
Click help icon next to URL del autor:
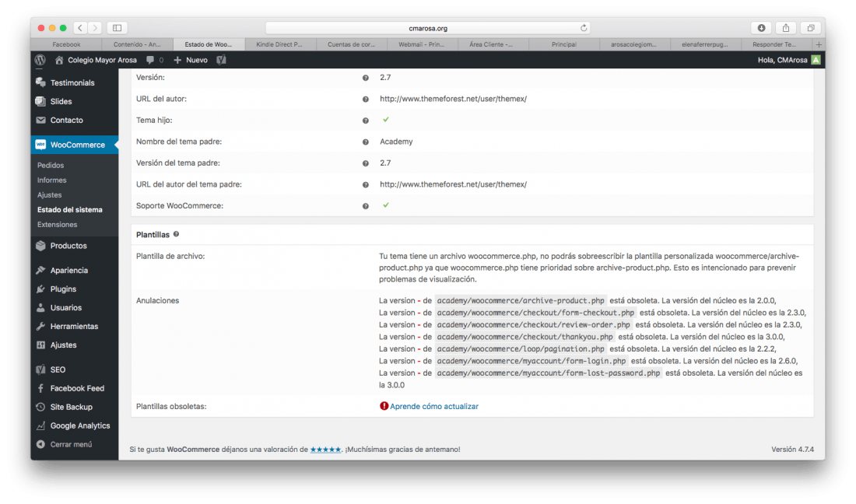point(365,100)
